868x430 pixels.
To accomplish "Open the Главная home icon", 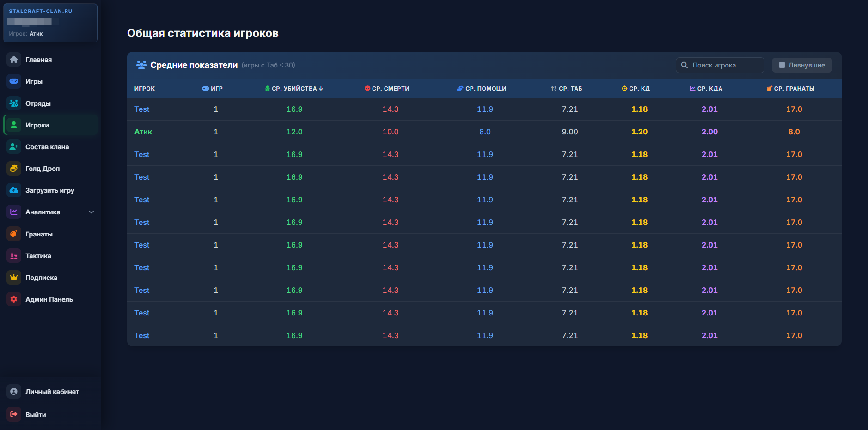I will [x=14, y=60].
